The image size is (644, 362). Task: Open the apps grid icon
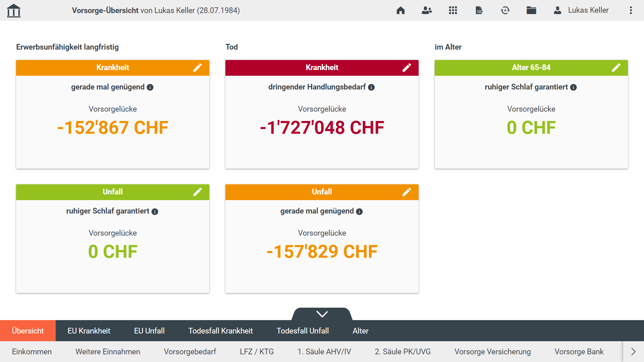pyautogui.click(x=453, y=10)
